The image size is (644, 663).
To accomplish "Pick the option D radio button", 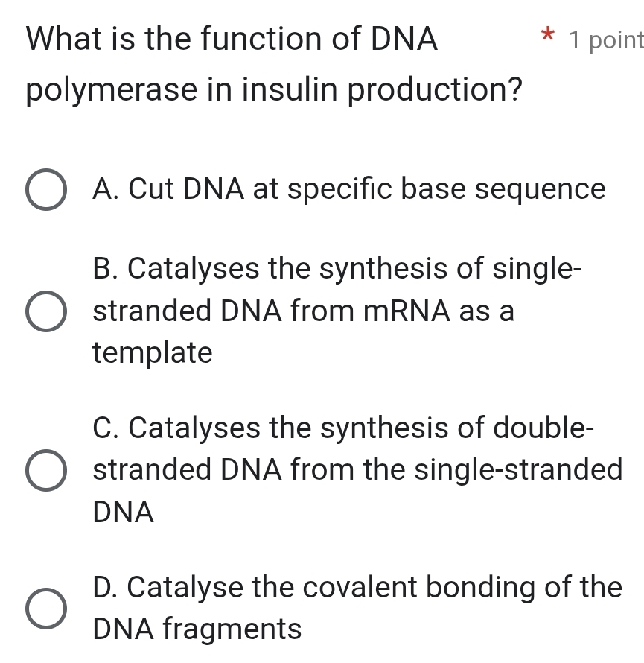I will coord(46,609).
